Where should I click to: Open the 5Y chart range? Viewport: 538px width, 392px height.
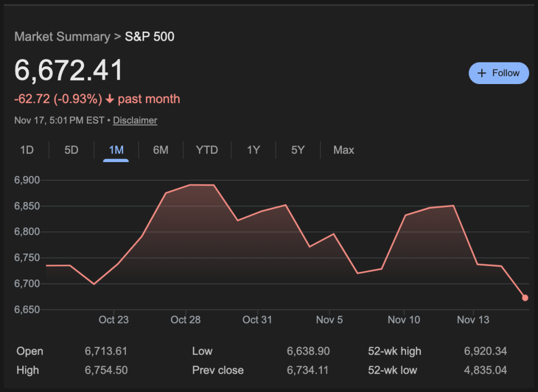[x=298, y=150]
